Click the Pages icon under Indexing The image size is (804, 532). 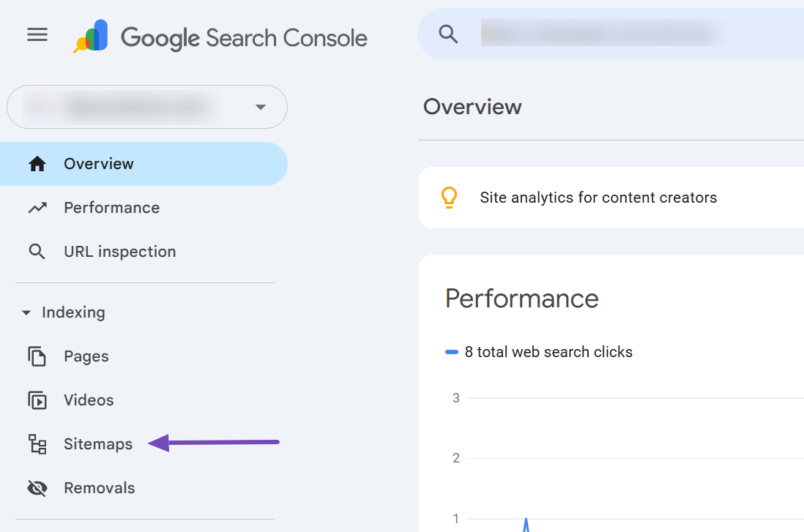37,356
